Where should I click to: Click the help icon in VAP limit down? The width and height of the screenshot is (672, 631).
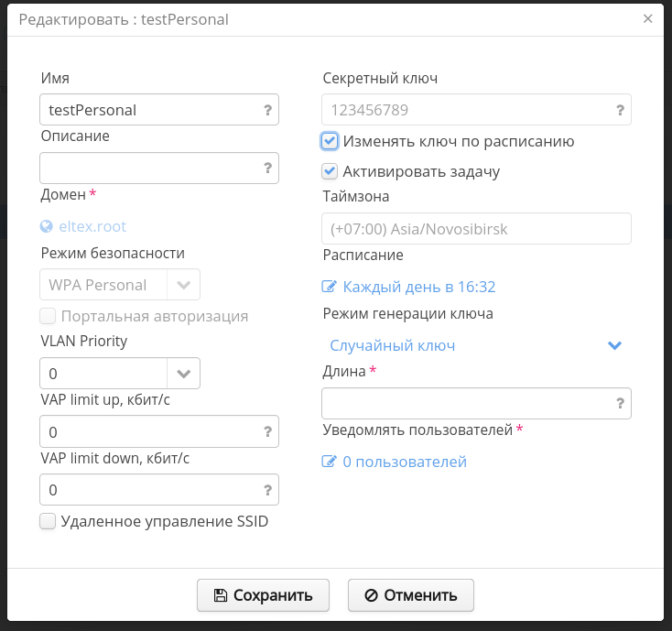click(267, 489)
